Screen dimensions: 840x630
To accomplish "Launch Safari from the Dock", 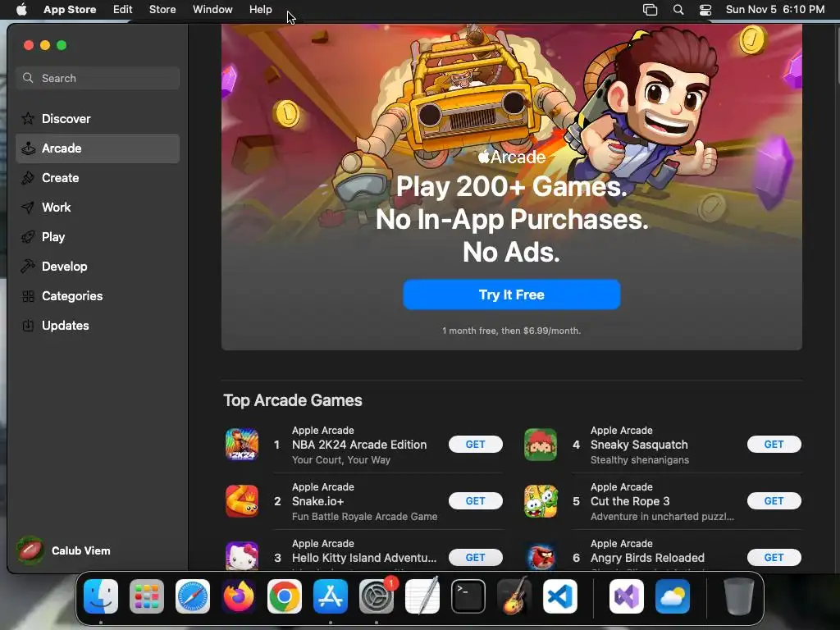I will [x=193, y=596].
